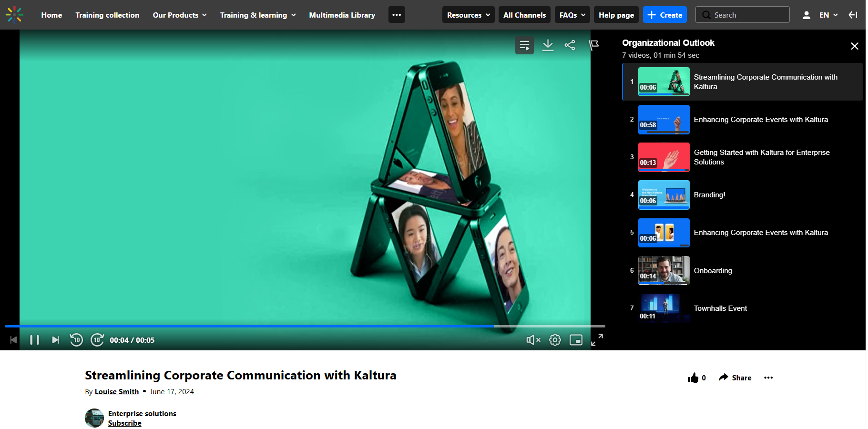This screenshot has width=868, height=429.
Task: Open more actions dots beside Share
Action: [x=768, y=378]
